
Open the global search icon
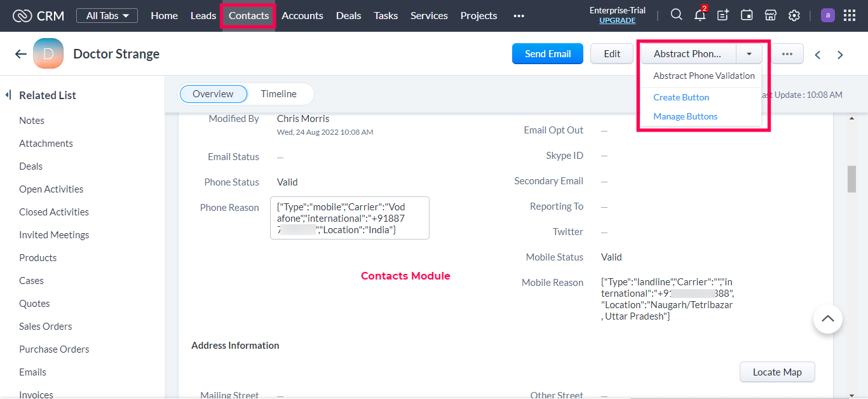(x=677, y=15)
